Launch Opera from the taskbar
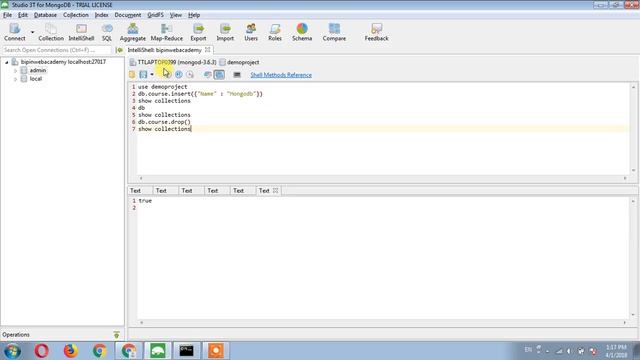This screenshot has height=360, width=640. (41, 351)
